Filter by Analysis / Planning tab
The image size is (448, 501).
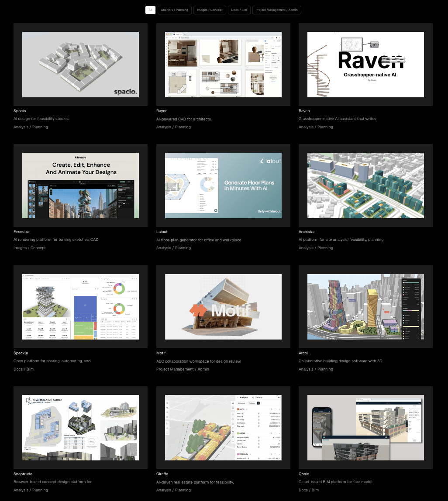click(175, 10)
